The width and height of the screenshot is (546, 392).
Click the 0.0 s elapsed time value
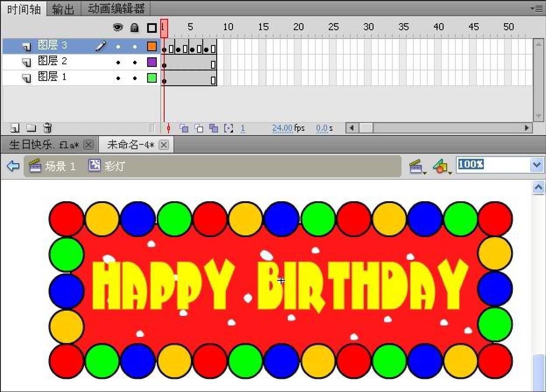(x=322, y=128)
